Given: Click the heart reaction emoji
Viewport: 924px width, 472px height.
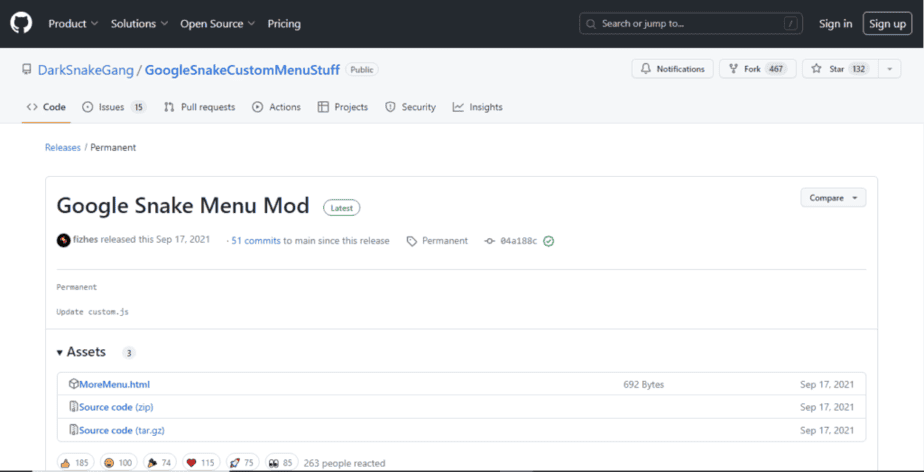Looking at the screenshot, I should (x=191, y=463).
